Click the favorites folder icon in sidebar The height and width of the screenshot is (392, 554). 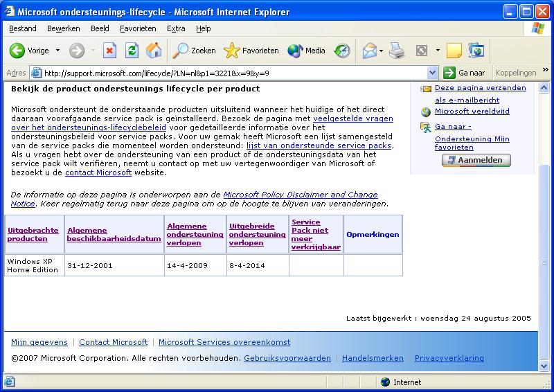(426, 127)
